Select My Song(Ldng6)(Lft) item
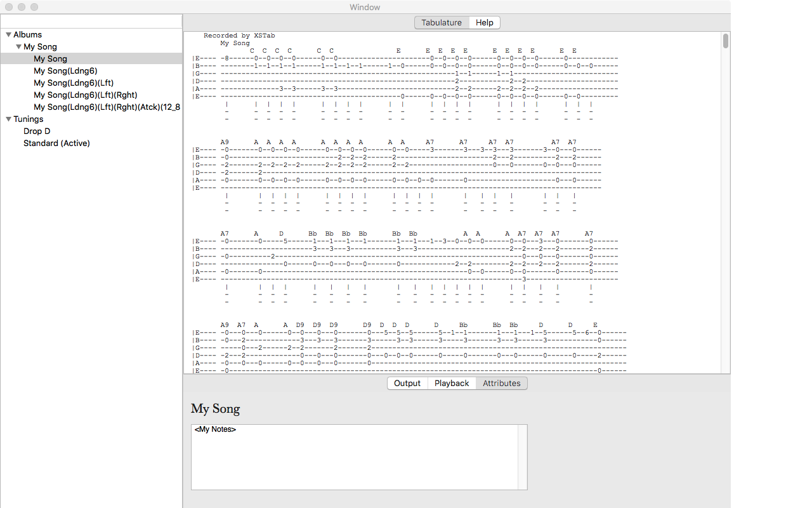The width and height of the screenshot is (812, 508). tap(74, 83)
